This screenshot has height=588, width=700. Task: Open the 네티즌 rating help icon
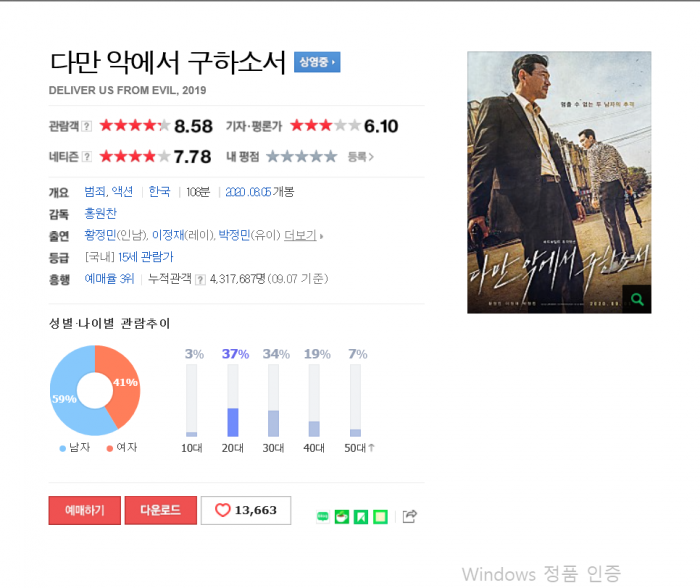pos(87,157)
